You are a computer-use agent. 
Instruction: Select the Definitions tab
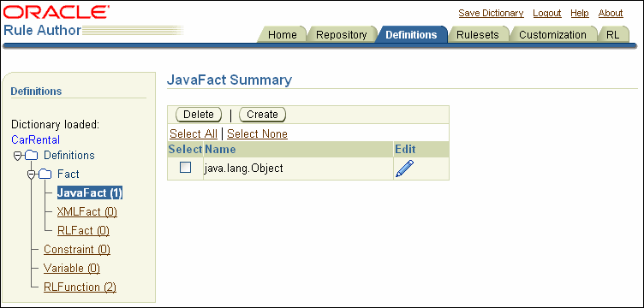[411, 35]
